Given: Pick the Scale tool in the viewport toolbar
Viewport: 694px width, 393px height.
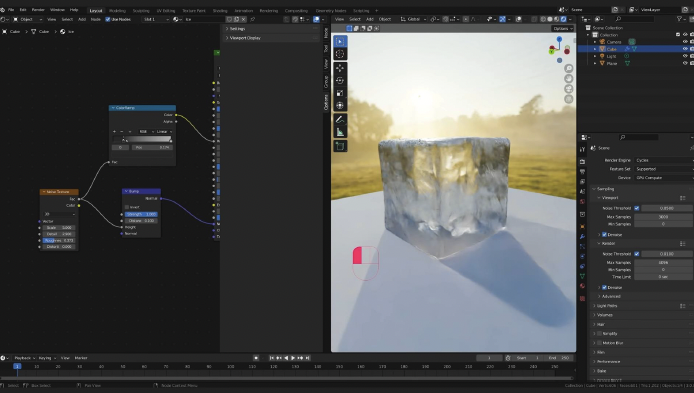Looking at the screenshot, I should [x=340, y=93].
